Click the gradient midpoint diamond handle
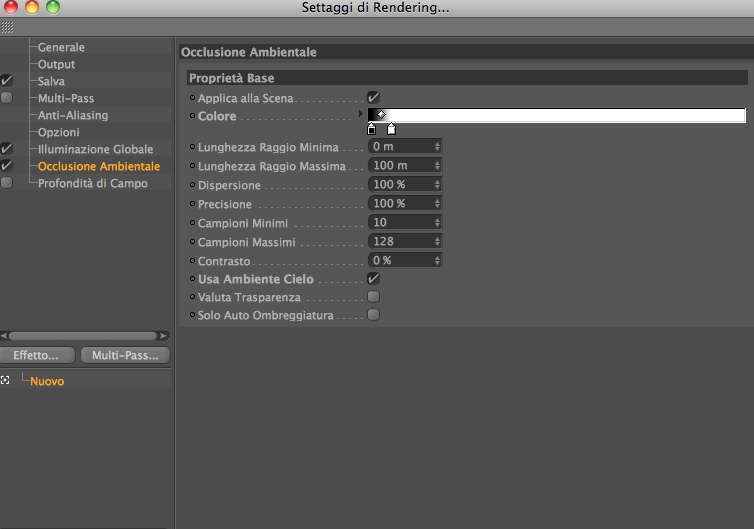 pos(381,114)
